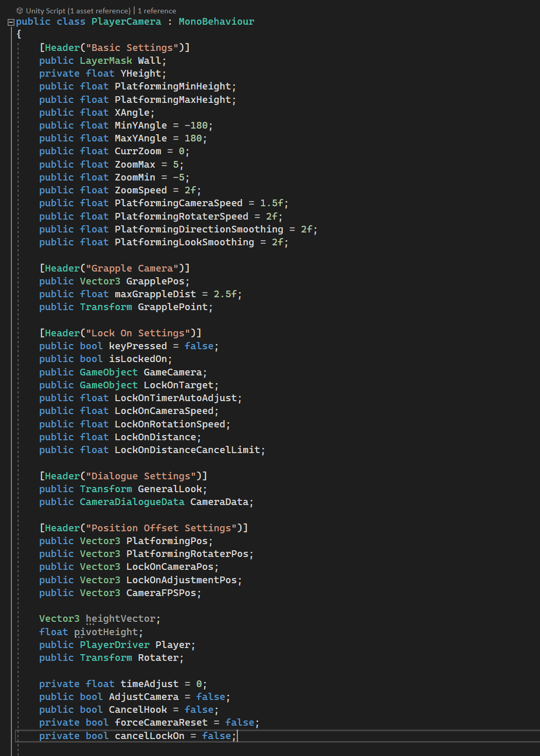Screen dimensions: 540x756
Task: Click 'PlatformingLookSmoothing' field name
Action: (185, 242)
